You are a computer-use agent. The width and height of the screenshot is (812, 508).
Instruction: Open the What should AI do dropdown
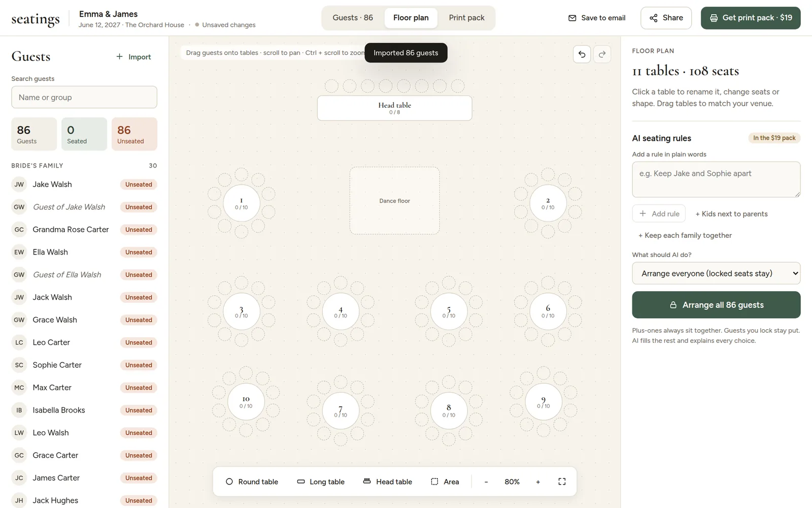point(716,273)
